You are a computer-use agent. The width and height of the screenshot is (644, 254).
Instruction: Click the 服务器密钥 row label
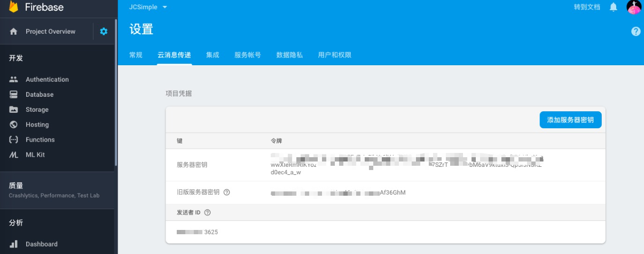click(x=192, y=165)
